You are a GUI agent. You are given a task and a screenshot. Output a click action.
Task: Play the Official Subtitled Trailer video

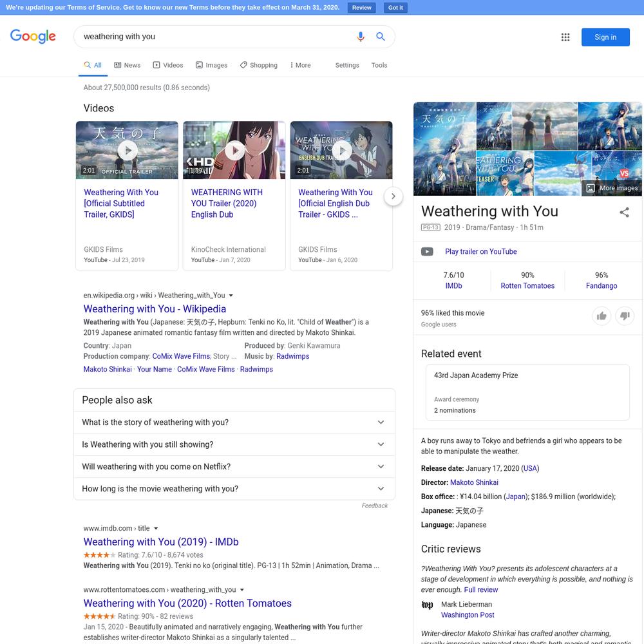coord(128,150)
